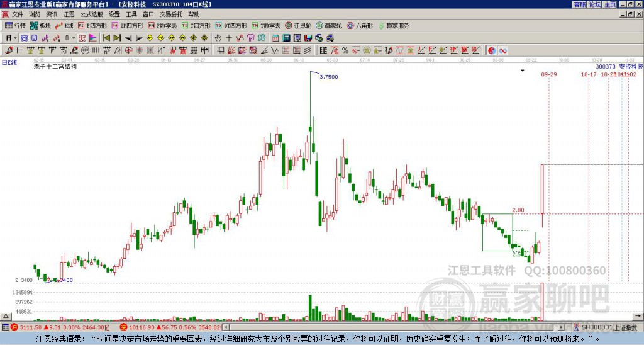
Task: Click the purple wave indicator icon
Action: 45,38
